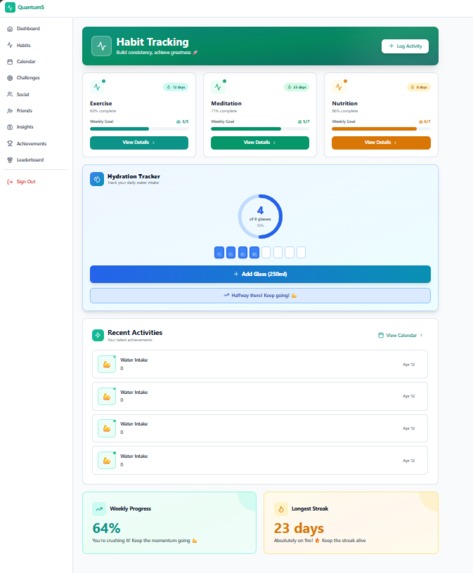Image resolution: width=473 pixels, height=573 pixels.
Task: Click the Recent Activities section icon
Action: pyautogui.click(x=98, y=335)
